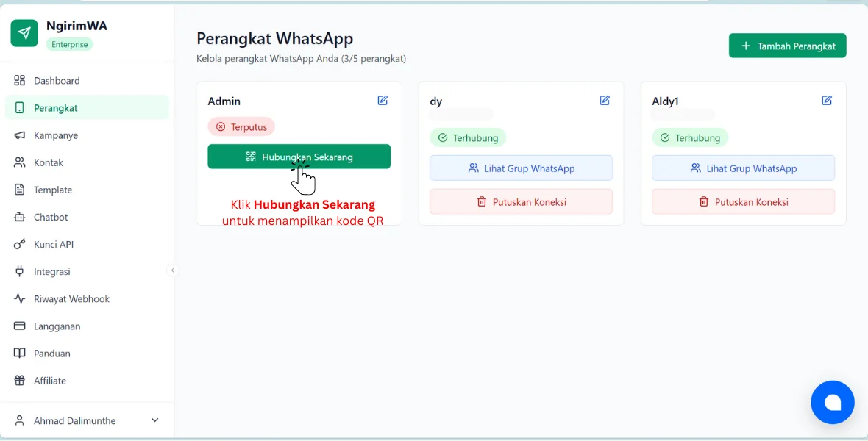Click the Template document icon
This screenshot has width=868, height=441.
[x=19, y=190]
